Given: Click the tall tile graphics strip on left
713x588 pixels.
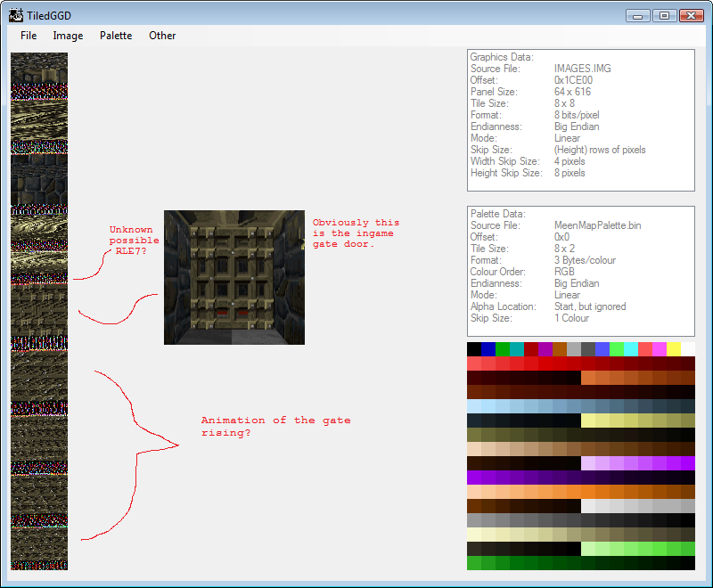Looking at the screenshot, I should (x=39, y=312).
